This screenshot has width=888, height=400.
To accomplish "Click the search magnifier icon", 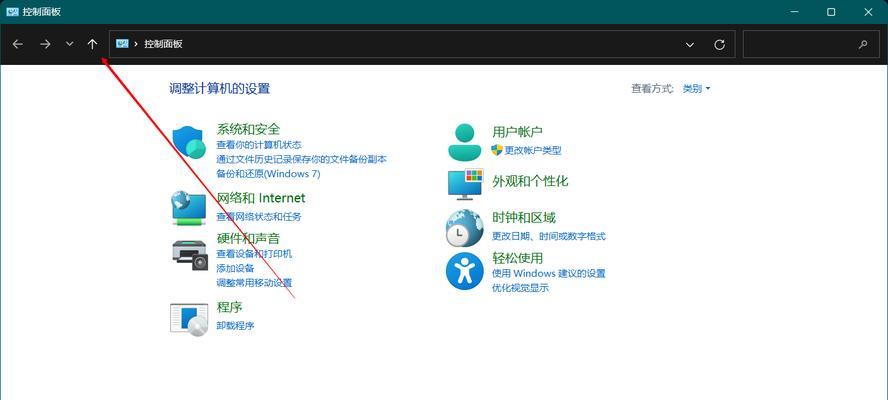I will tap(863, 44).
